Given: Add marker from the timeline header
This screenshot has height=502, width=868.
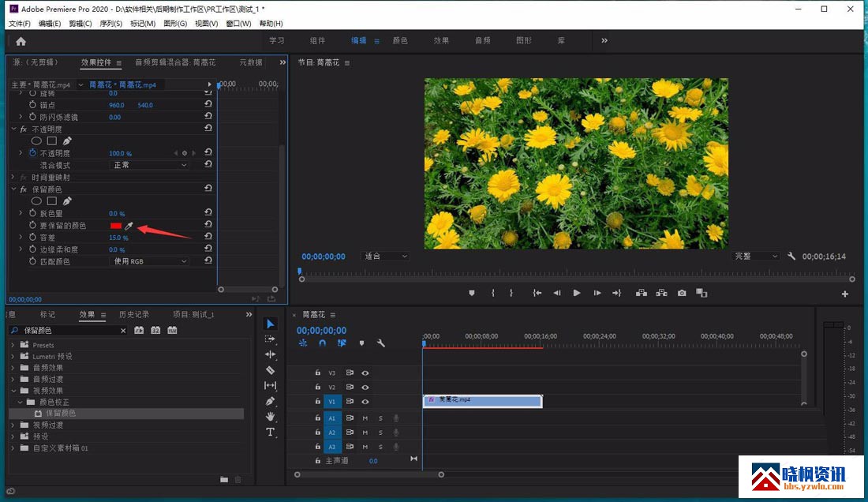Looking at the screenshot, I should coord(361,343).
